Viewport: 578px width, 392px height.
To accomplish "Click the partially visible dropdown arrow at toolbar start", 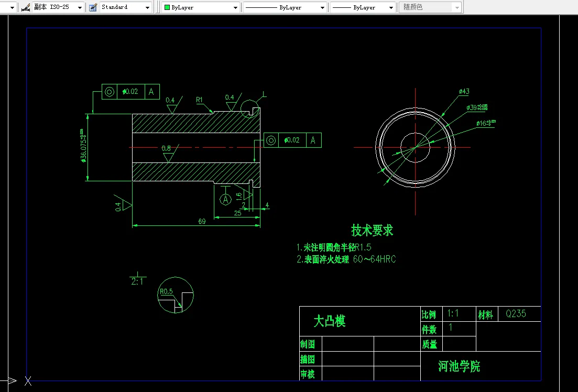I will click(12, 7).
